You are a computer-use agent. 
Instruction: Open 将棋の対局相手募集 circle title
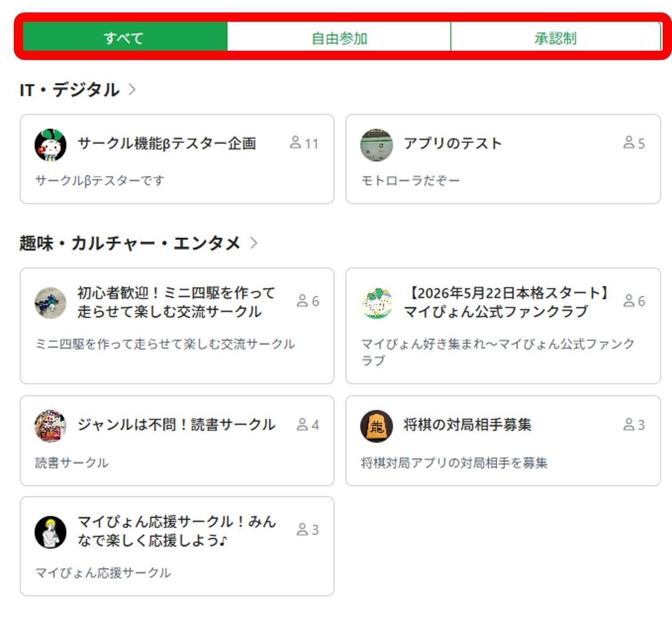(x=467, y=425)
